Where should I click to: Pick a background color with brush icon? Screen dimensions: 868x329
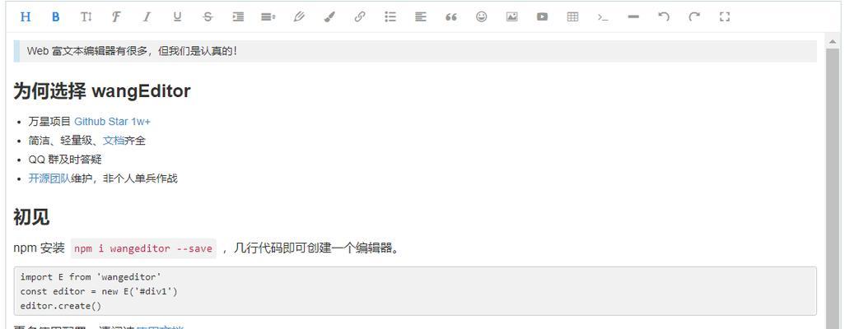(x=329, y=16)
